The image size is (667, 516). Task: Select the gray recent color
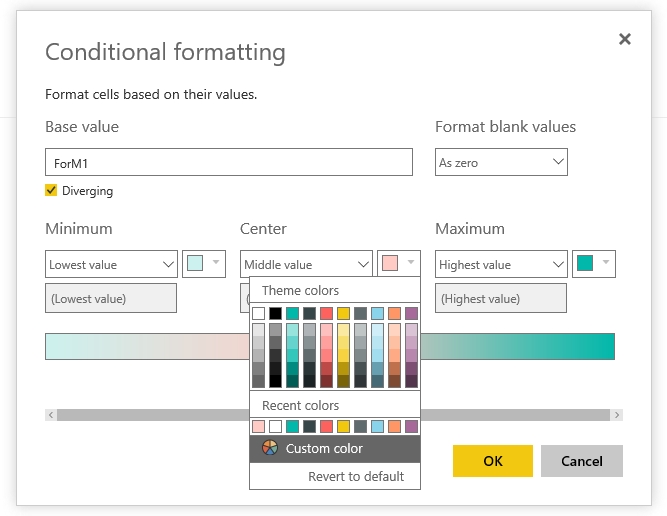tap(360, 426)
